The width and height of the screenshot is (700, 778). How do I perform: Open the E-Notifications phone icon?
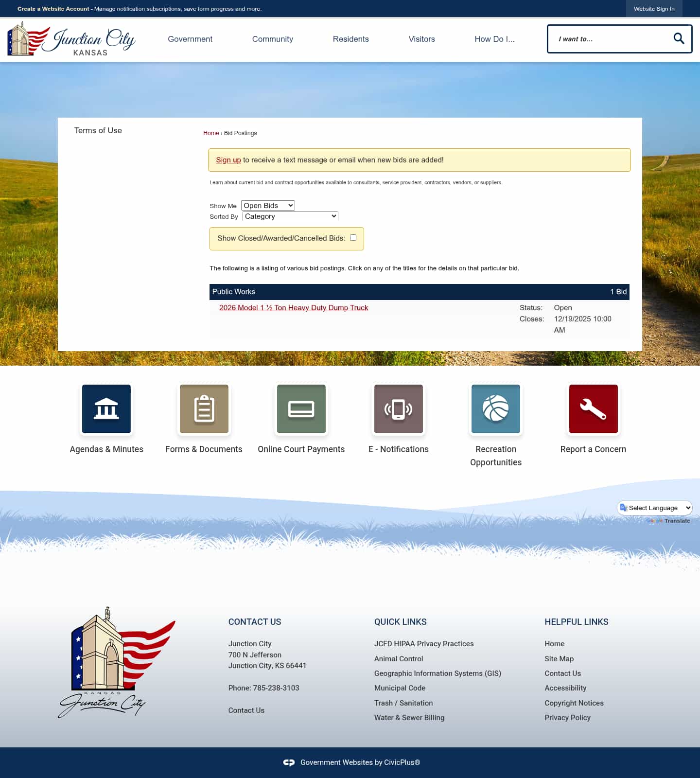point(399,409)
